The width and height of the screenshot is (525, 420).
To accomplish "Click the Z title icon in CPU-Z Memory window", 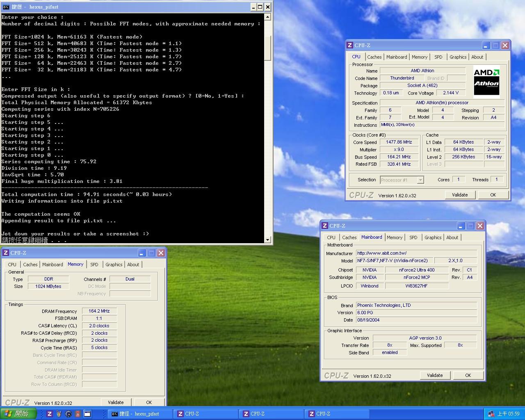I will click(6, 253).
